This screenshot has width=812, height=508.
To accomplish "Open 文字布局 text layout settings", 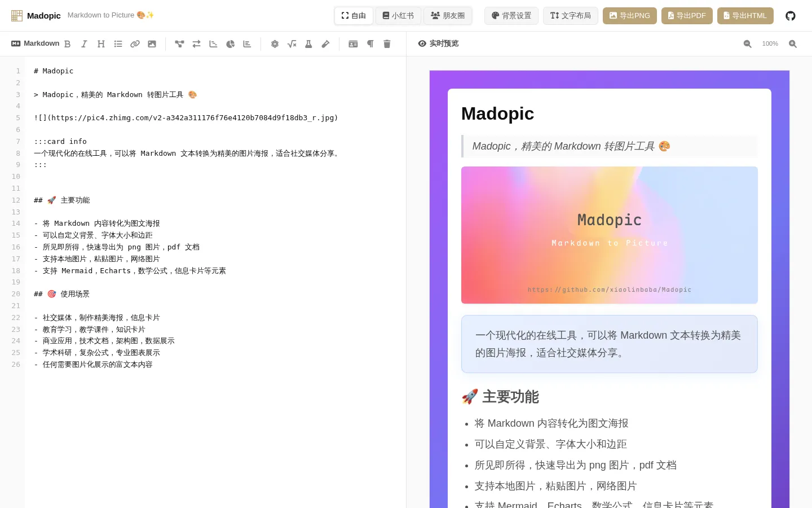I will 571,16.
